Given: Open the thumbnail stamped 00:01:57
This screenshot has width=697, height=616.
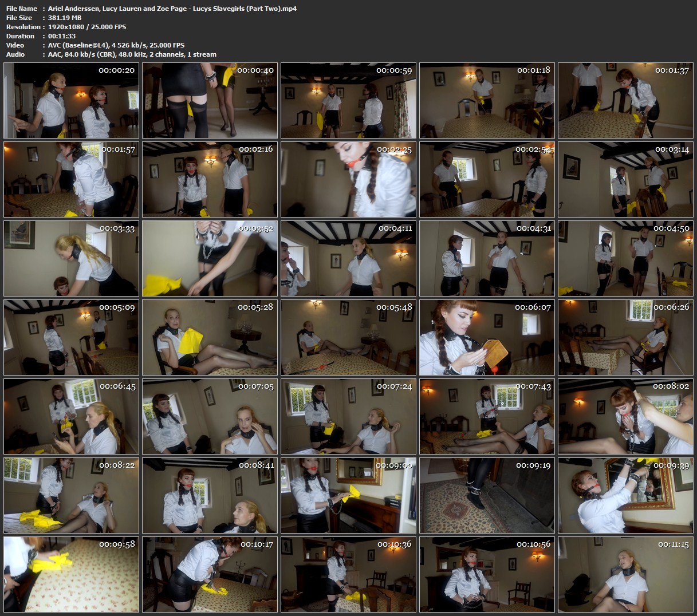Looking at the screenshot, I should 72,180.
